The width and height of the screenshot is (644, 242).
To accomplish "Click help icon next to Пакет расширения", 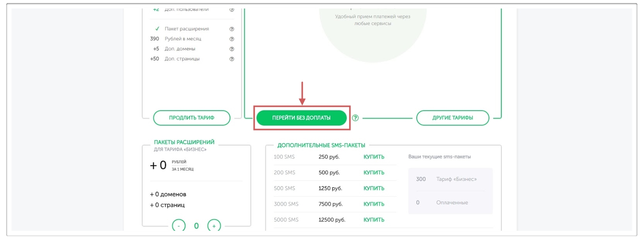I will (232, 29).
